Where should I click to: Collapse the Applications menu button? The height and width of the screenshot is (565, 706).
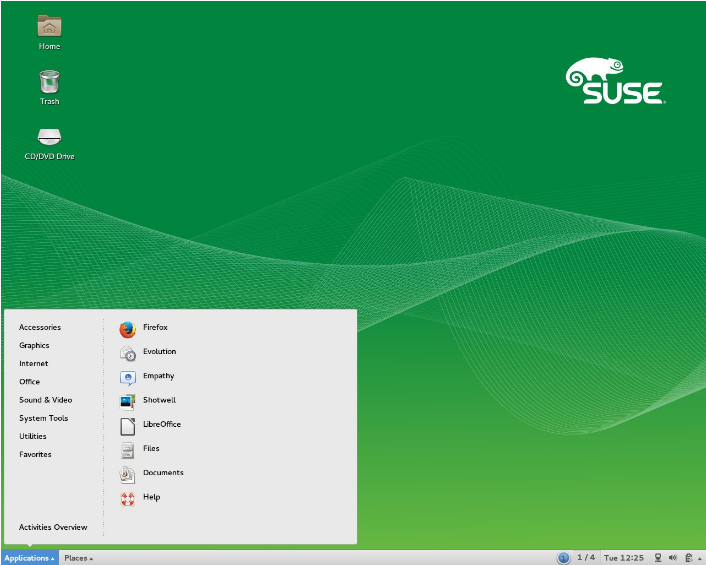pyautogui.click(x=30, y=558)
